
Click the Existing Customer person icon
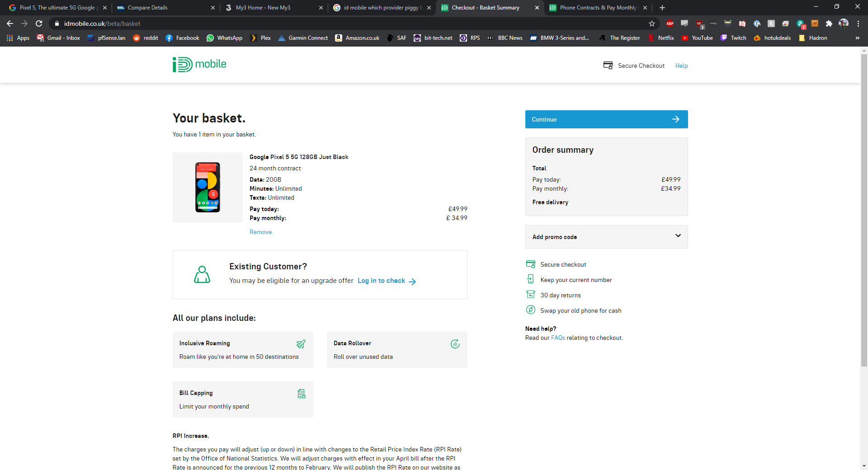click(x=202, y=274)
